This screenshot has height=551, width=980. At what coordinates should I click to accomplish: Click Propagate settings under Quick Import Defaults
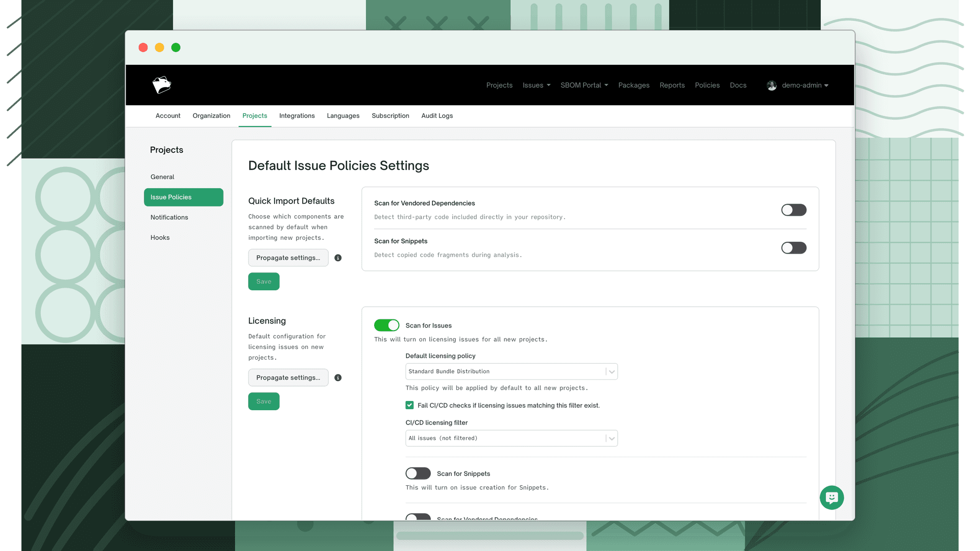click(x=288, y=258)
